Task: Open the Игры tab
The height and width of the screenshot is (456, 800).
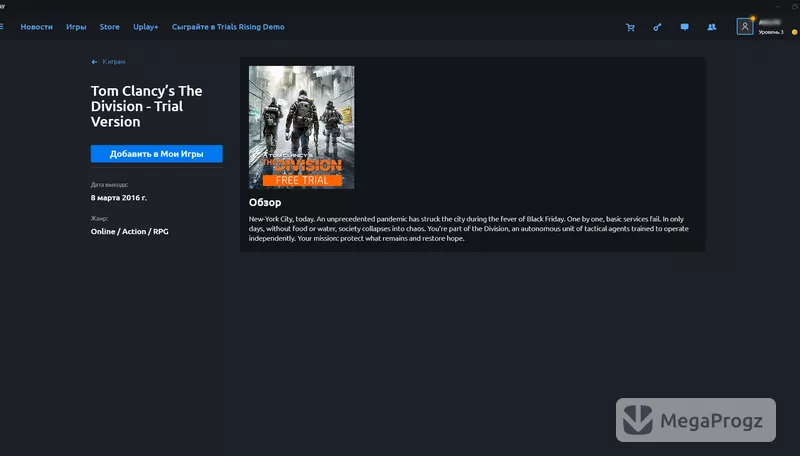Action: point(76,27)
